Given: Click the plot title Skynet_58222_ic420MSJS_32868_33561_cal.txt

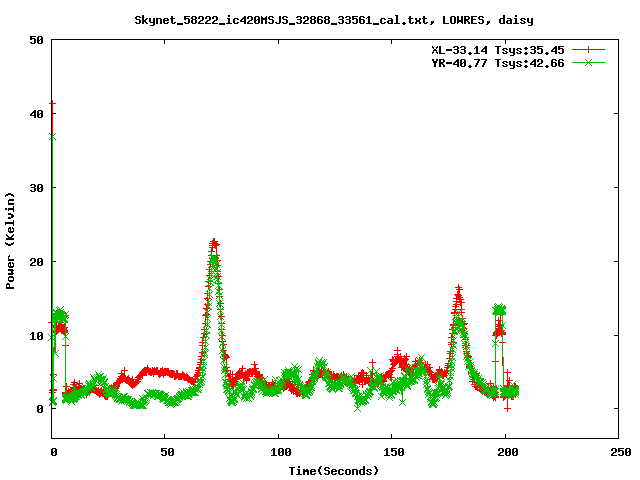Looking at the screenshot, I should 282,20.
